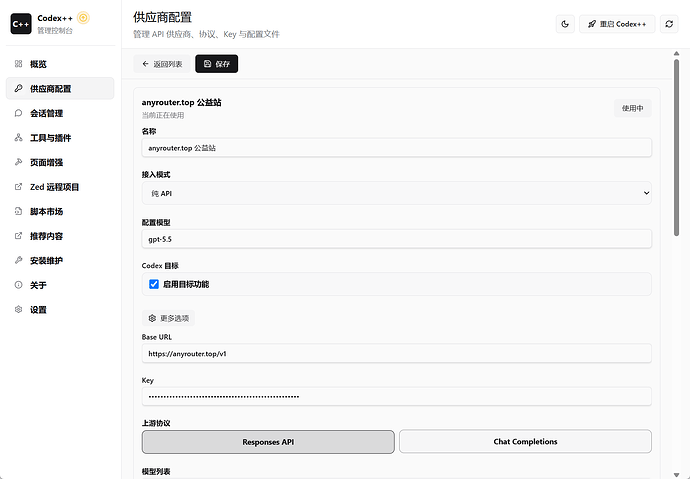Click the yellow coin badge beside Codex++
The image size is (690, 479).
[x=83, y=18]
